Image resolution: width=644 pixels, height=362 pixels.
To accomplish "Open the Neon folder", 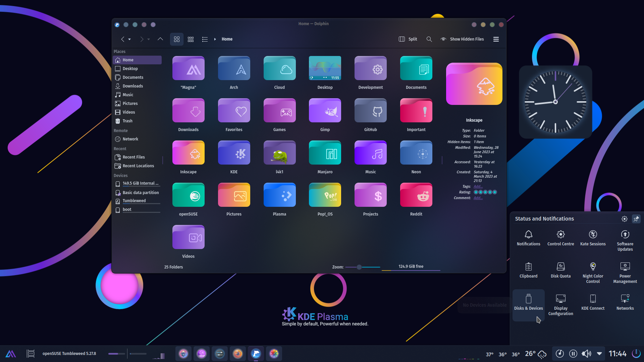I will click(416, 153).
